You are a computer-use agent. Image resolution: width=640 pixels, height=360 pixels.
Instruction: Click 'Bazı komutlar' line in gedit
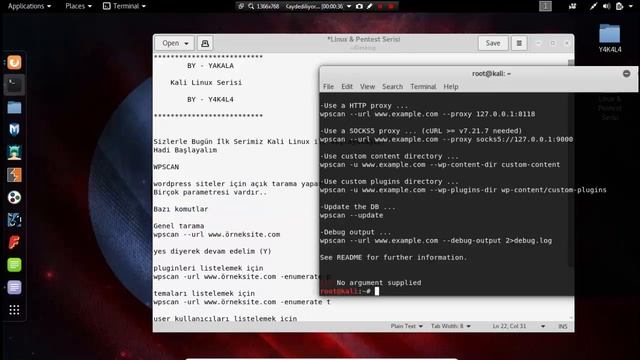click(181, 209)
